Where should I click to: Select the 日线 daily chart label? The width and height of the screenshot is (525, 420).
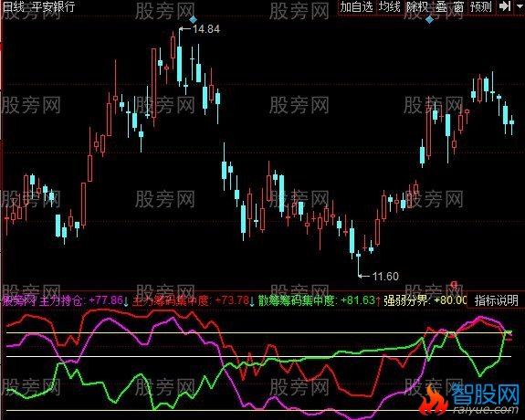tap(13, 6)
